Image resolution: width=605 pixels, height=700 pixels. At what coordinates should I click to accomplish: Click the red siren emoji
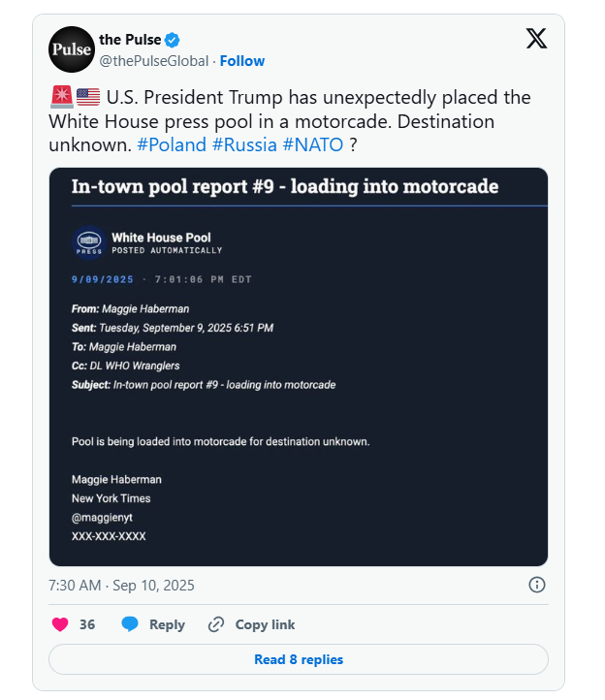pyautogui.click(x=60, y=97)
